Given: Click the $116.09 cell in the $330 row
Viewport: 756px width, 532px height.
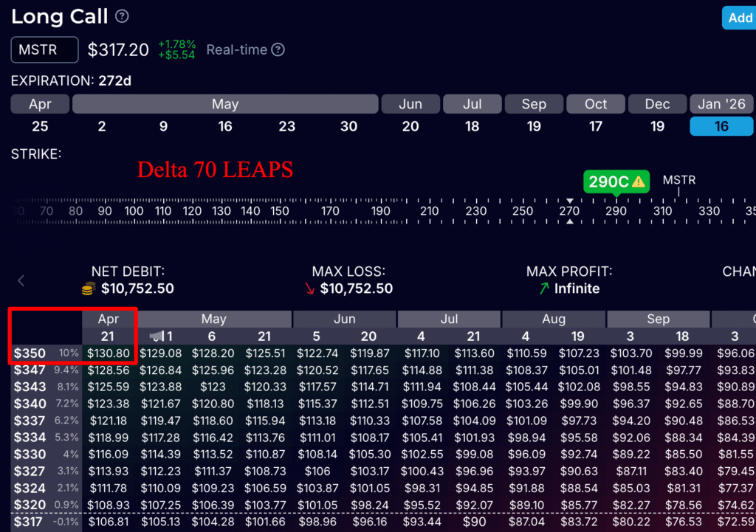Looking at the screenshot, I should (109, 455).
